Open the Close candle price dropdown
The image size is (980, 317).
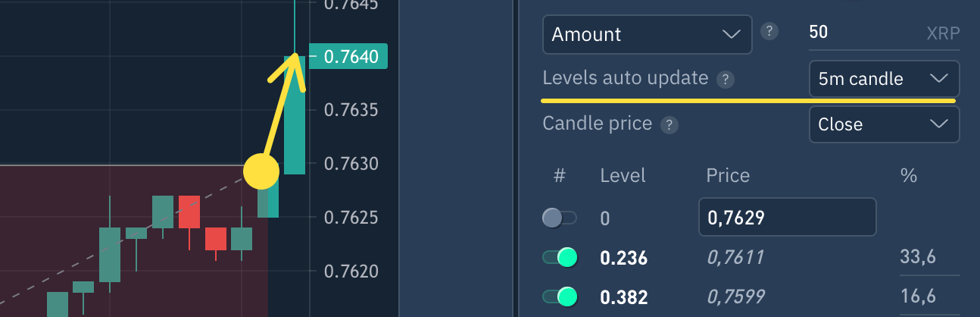pyautogui.click(x=884, y=124)
